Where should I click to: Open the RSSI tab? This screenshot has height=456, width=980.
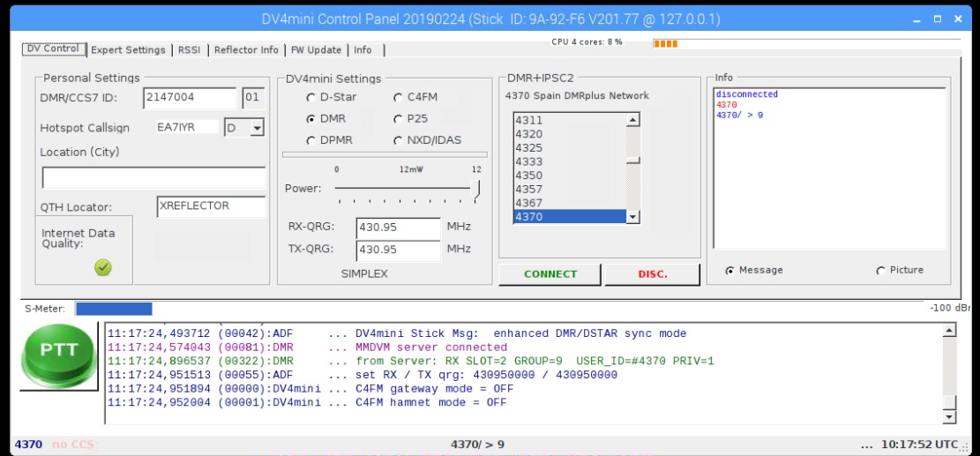(x=190, y=50)
